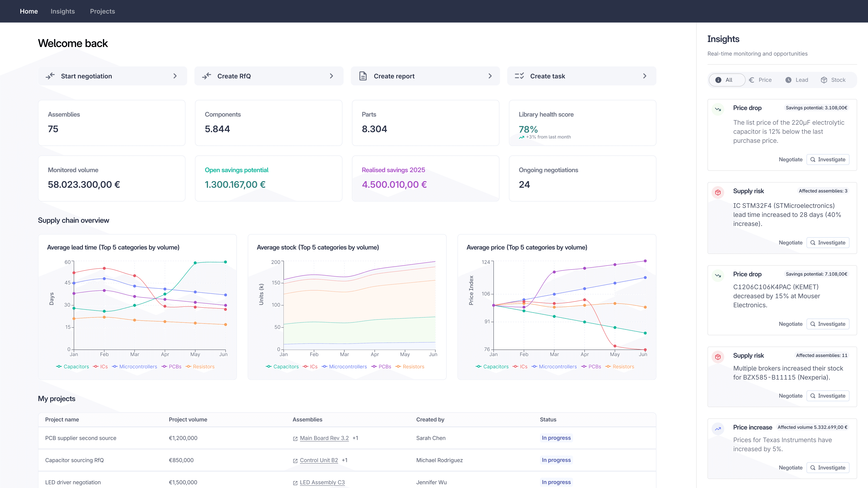Click the trending-up icon on Price increase card
This screenshot has height=488, width=868.
click(x=718, y=429)
